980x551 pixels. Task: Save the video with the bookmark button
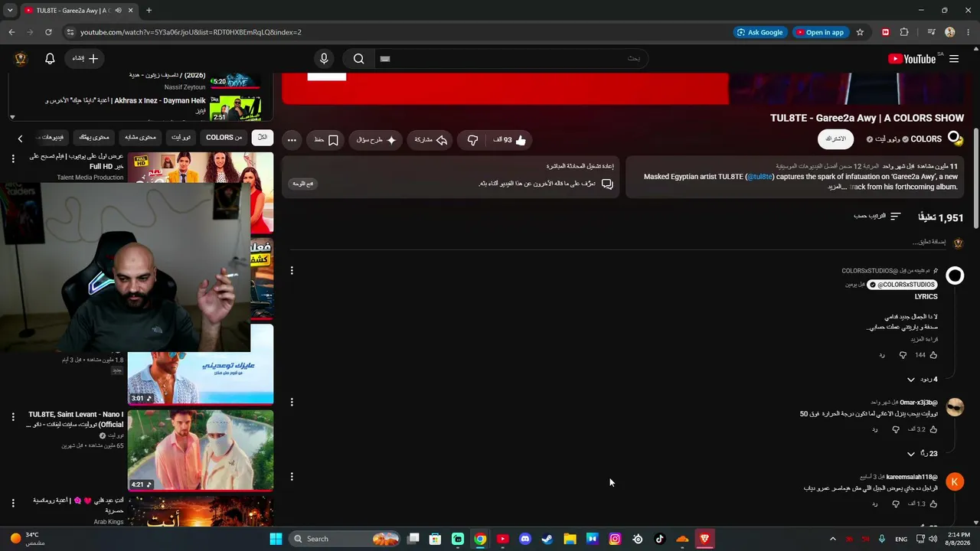[326, 140]
